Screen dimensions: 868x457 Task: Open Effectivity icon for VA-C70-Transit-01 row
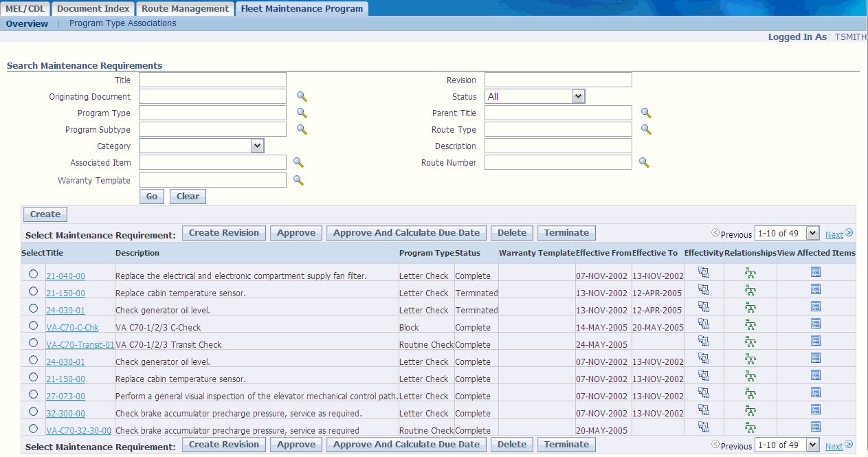pos(704,341)
